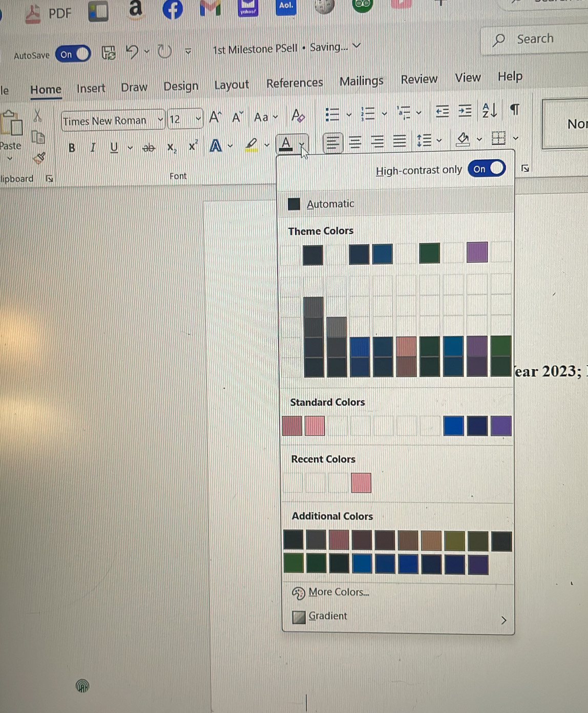Click the Undo arrow icon
The image size is (588, 713).
[x=132, y=52]
